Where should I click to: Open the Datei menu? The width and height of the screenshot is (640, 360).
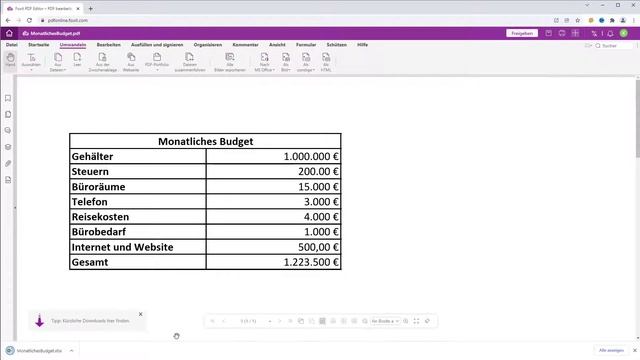pyautogui.click(x=11, y=44)
